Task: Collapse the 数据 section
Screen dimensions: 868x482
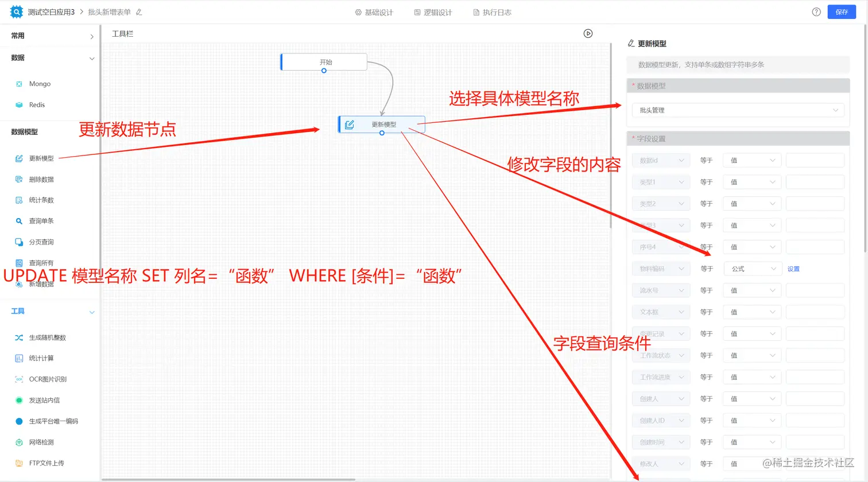Action: pos(92,59)
